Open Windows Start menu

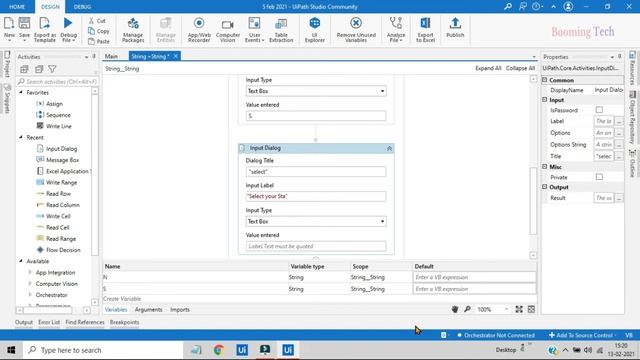(11, 350)
